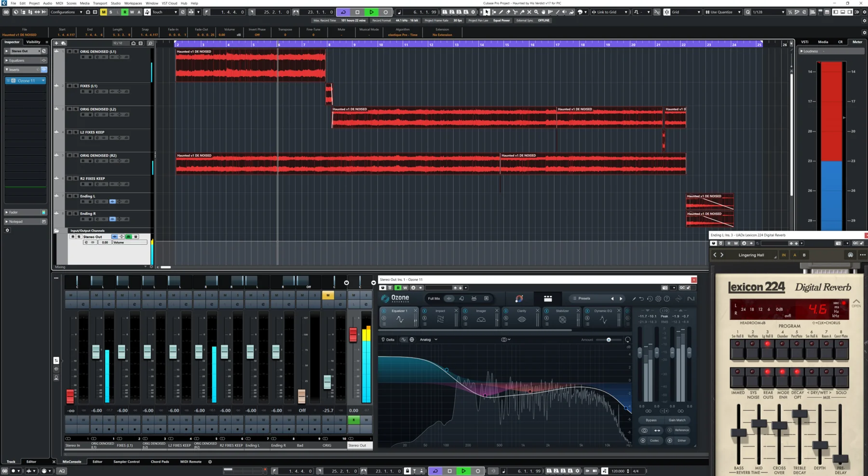Select the Object Selection arrow tool
The image size is (868, 476).
(x=487, y=12)
